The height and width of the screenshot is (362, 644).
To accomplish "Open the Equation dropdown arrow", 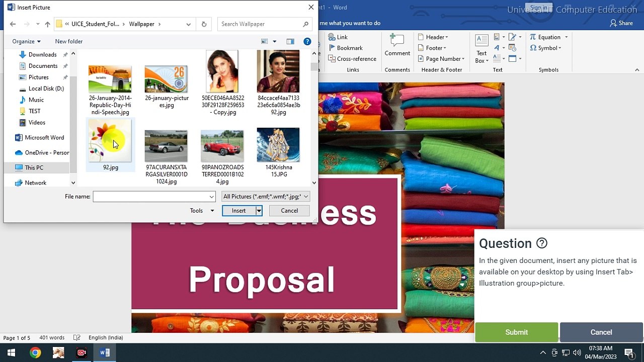I will point(566,37).
